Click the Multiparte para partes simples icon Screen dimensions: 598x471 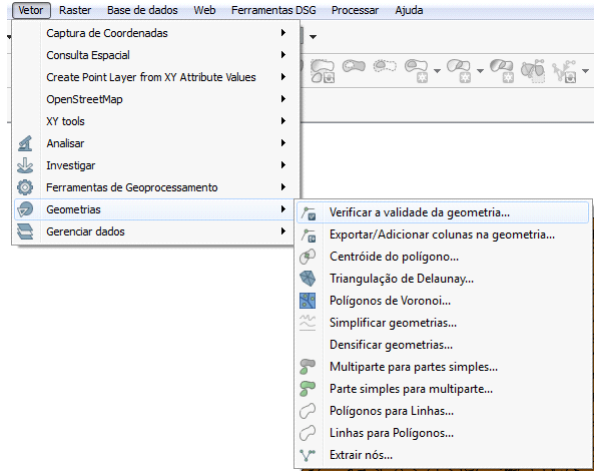click(x=307, y=367)
